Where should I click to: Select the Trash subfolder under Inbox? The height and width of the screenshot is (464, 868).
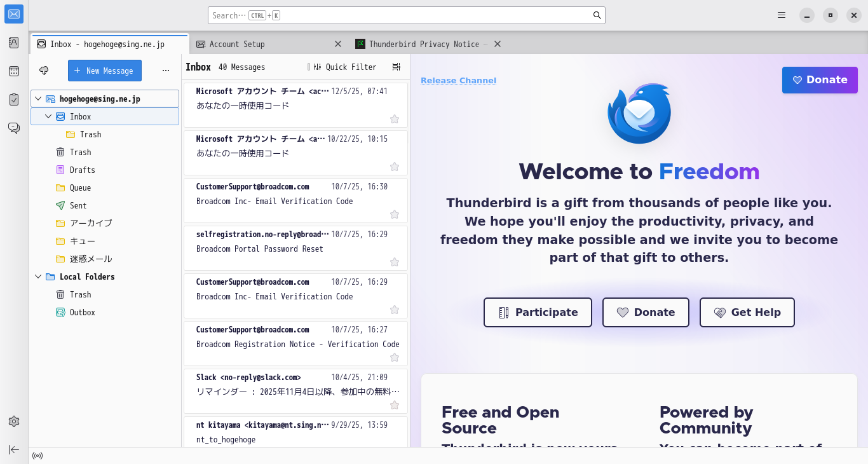coord(105,135)
